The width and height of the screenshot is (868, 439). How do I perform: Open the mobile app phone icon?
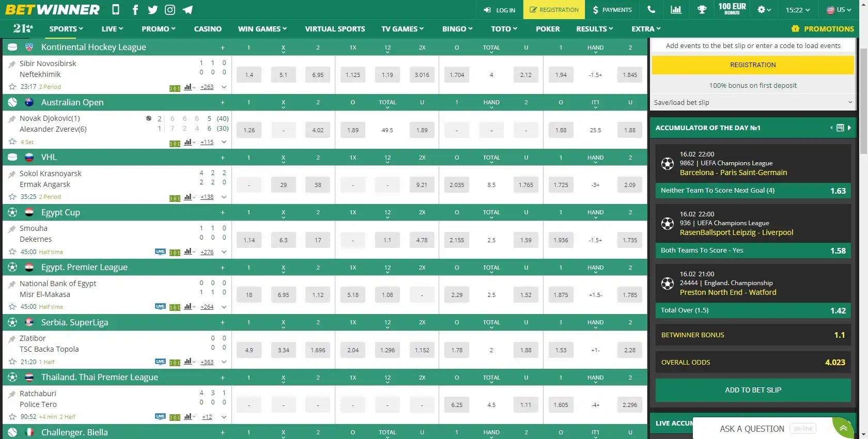(116, 9)
